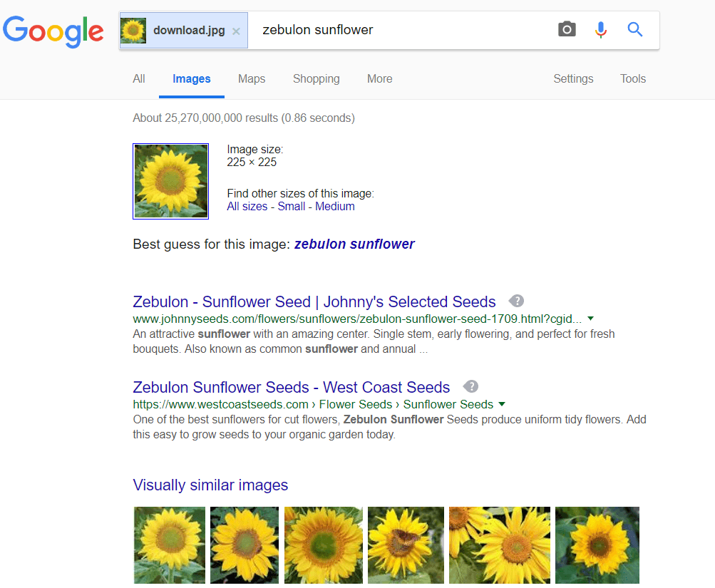Activate voice search microphone
Screen dimensions: 715x588
pyautogui.click(x=600, y=29)
